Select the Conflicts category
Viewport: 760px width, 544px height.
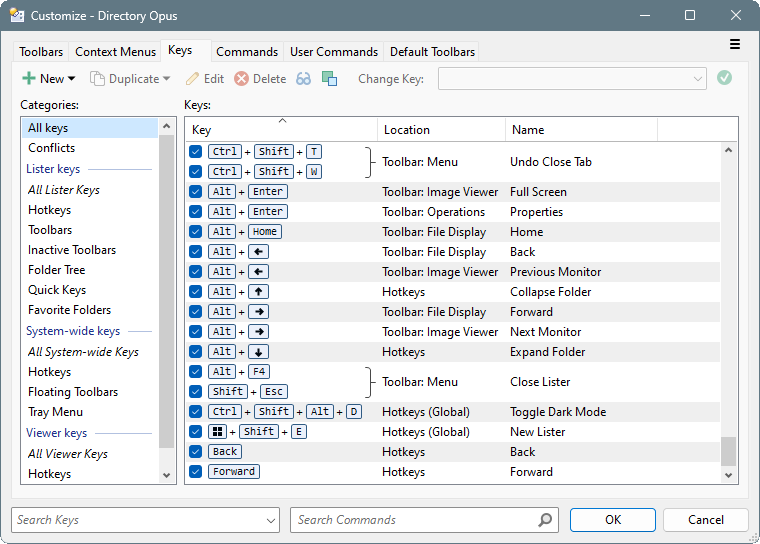tap(90, 148)
